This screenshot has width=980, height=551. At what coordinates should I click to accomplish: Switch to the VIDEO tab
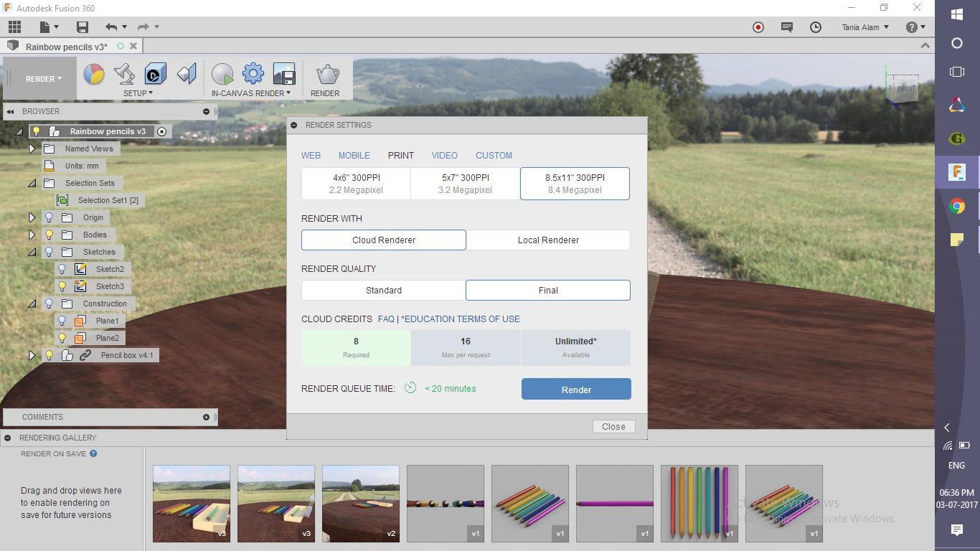coord(445,156)
